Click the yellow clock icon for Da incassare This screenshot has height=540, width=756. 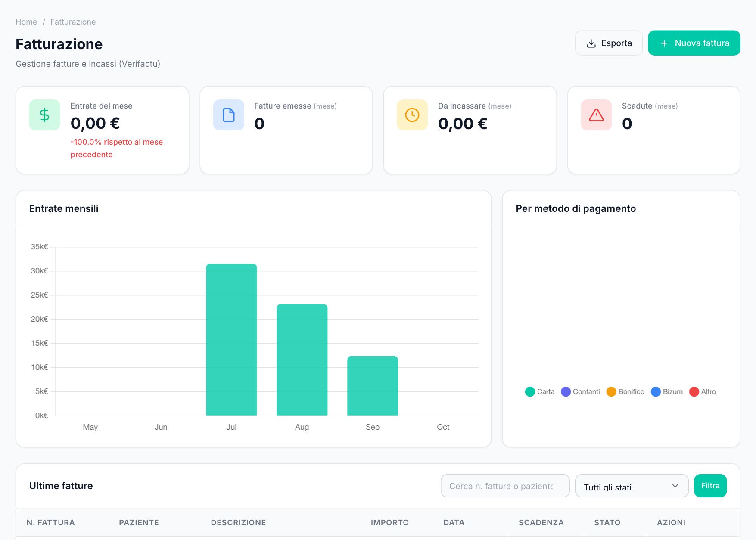[x=412, y=115]
